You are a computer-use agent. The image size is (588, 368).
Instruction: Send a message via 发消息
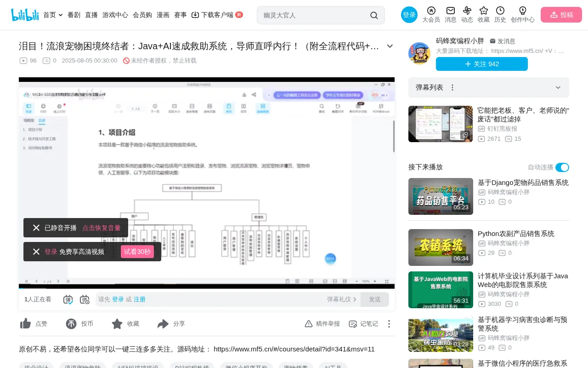click(503, 41)
